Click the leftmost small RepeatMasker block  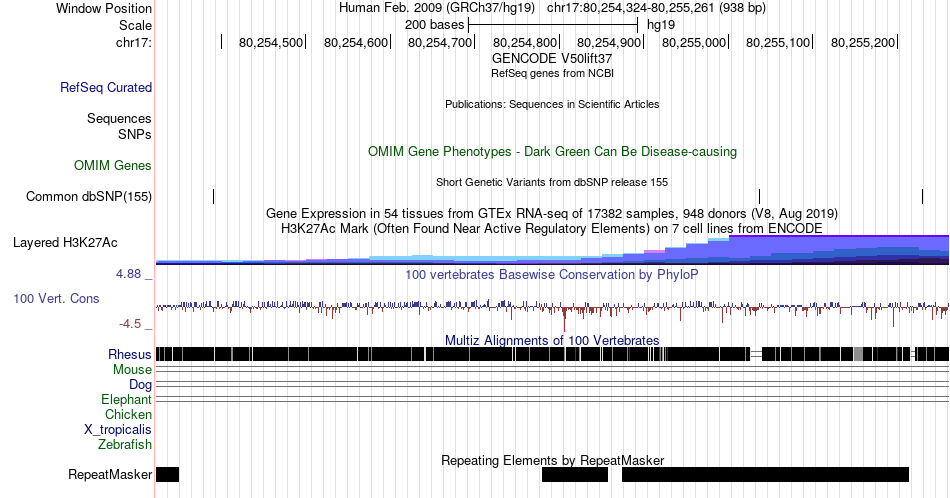click(167, 474)
